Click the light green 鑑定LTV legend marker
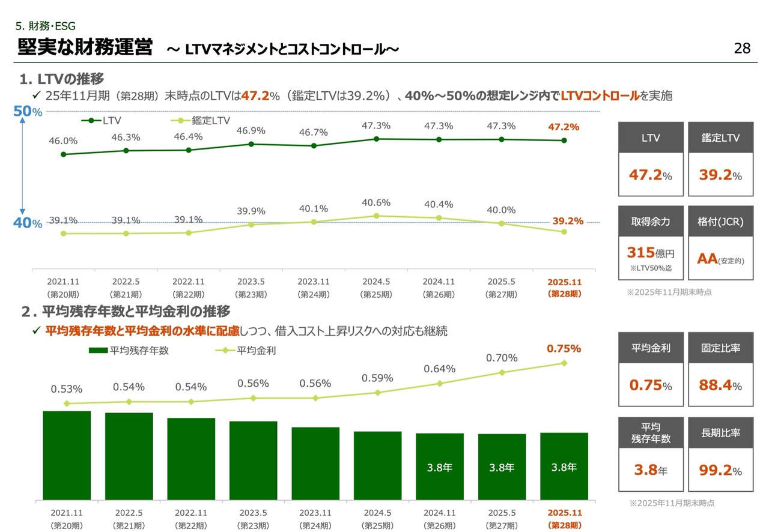This screenshot has height=532, width=769. coord(181,121)
